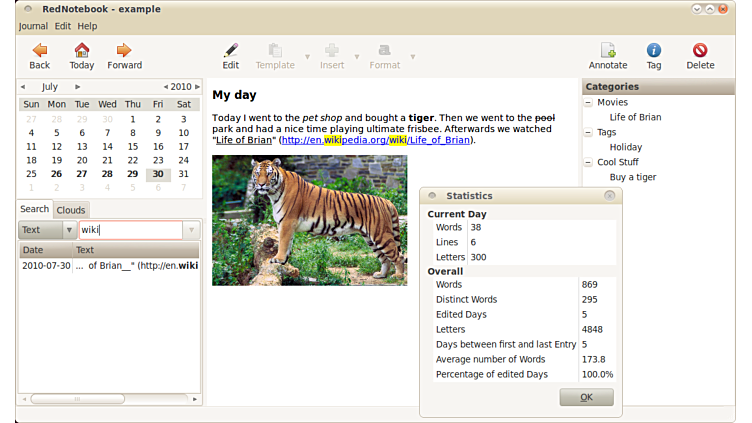Screen dimensions: 752x423
Task: Delete the entry with the Delete icon
Action: pyautogui.click(x=700, y=50)
